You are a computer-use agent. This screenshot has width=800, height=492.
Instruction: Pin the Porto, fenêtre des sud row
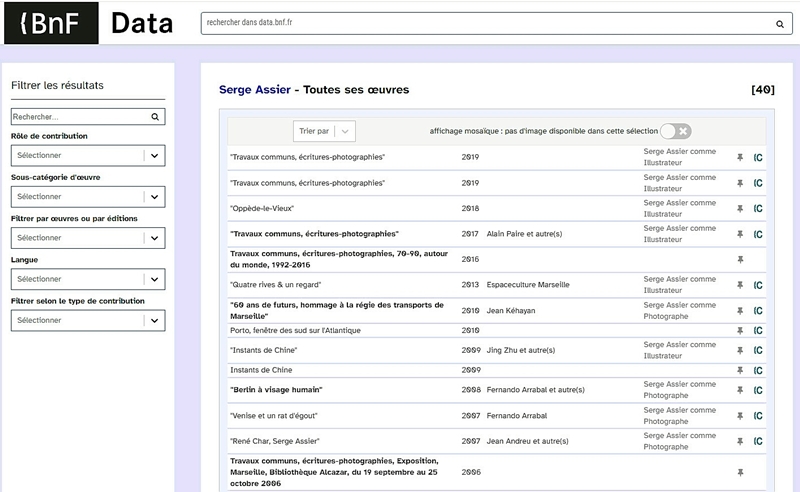click(740, 331)
